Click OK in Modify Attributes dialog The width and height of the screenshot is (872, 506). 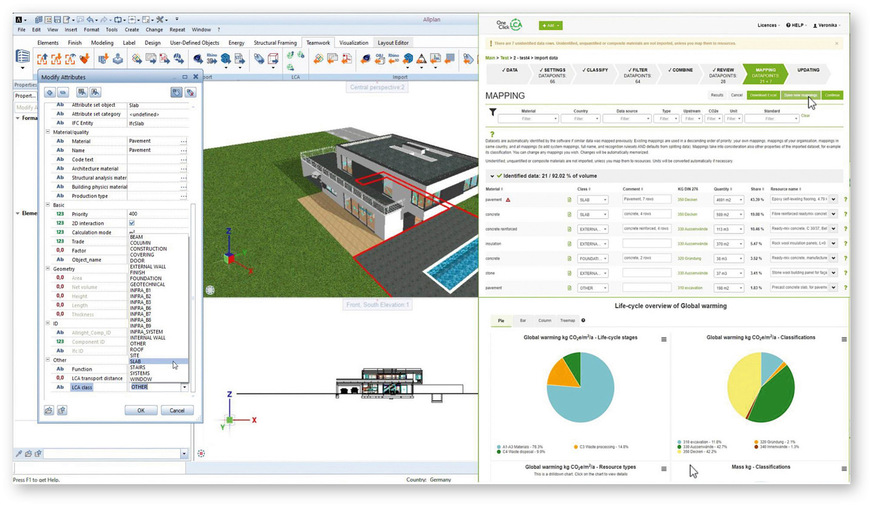pyautogui.click(x=141, y=410)
